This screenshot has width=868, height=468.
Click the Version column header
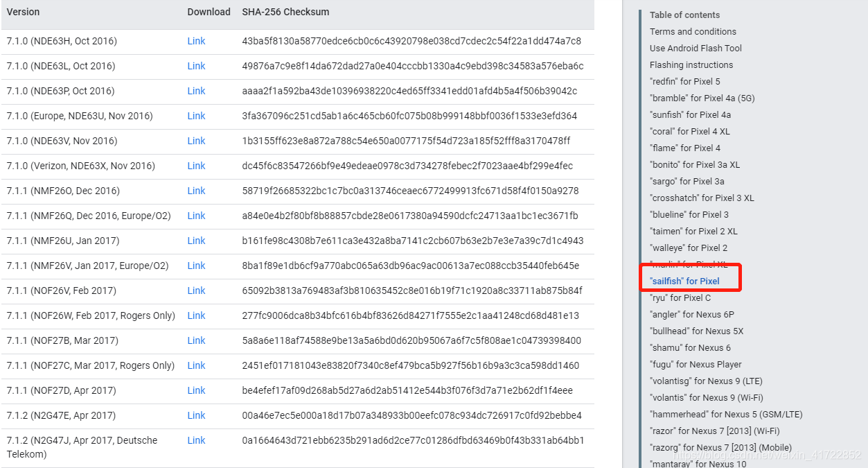tap(23, 12)
